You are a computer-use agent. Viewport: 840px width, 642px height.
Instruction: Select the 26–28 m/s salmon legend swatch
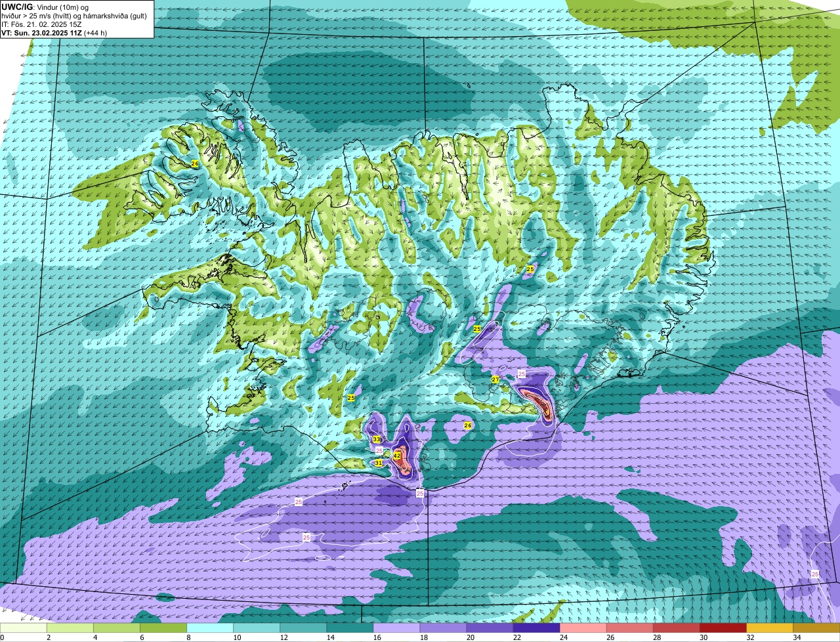pos(629,628)
